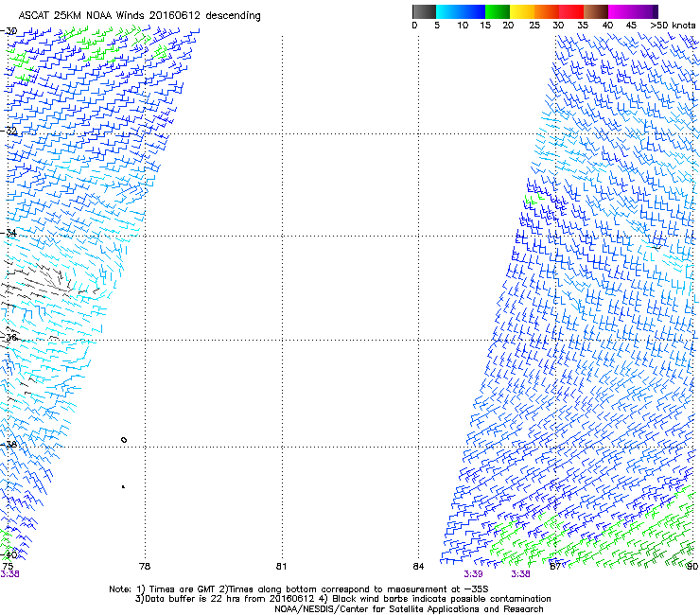Click the purple 3:38 time below longitude 75
Viewport: 700px width, 615px height.
(x=9, y=574)
